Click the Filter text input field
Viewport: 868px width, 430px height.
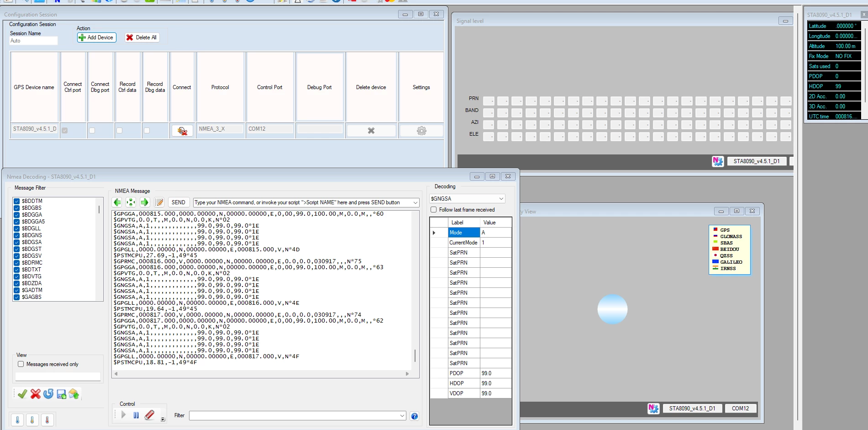coord(295,416)
